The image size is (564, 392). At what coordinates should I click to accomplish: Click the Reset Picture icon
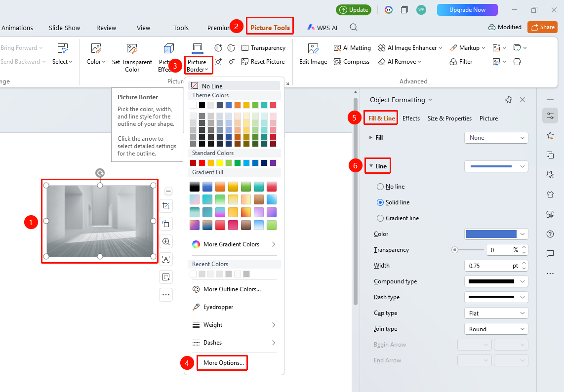tap(245, 62)
